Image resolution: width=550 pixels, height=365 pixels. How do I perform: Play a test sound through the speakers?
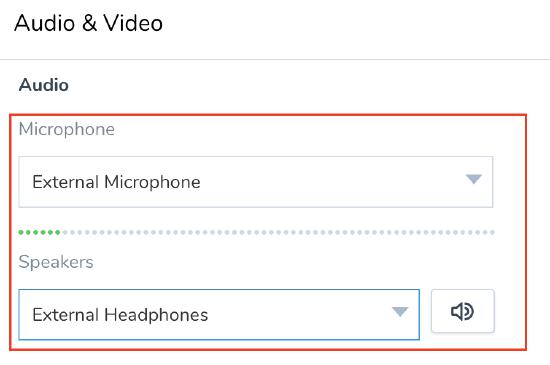click(463, 311)
